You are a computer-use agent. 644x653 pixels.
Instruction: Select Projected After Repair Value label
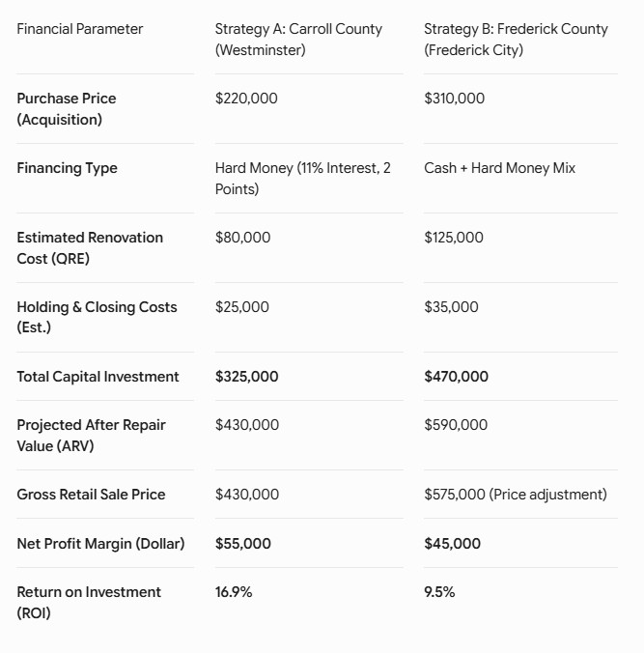(91, 436)
